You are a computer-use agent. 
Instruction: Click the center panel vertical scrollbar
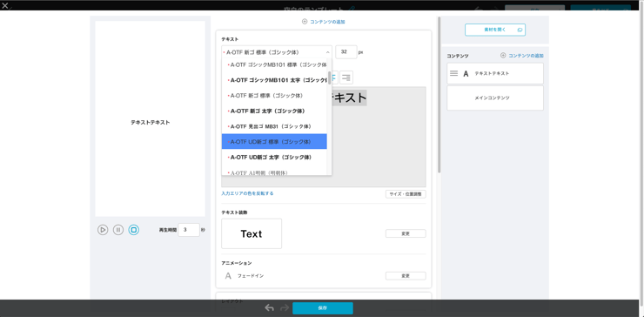(x=439, y=95)
